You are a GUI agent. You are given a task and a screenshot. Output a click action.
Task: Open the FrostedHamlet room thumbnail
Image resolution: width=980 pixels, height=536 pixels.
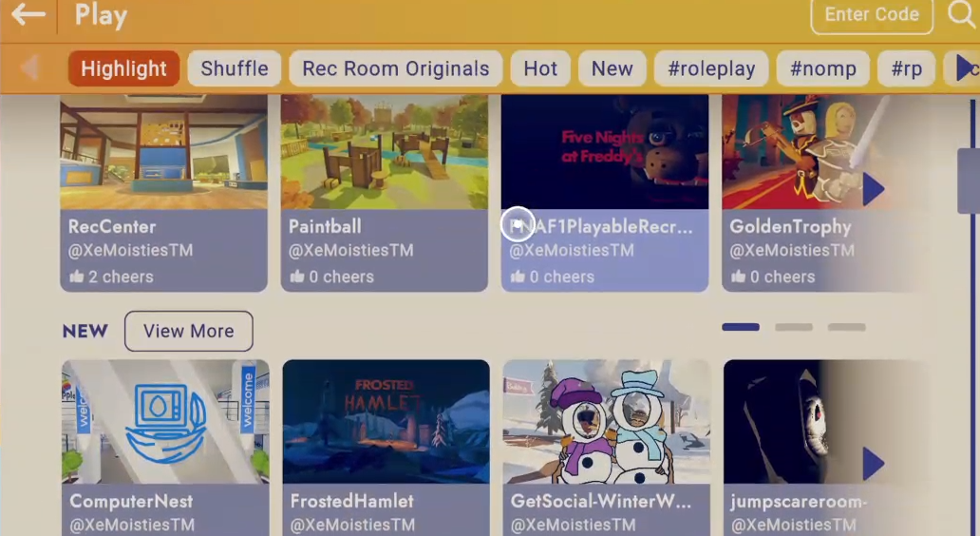[x=386, y=422]
